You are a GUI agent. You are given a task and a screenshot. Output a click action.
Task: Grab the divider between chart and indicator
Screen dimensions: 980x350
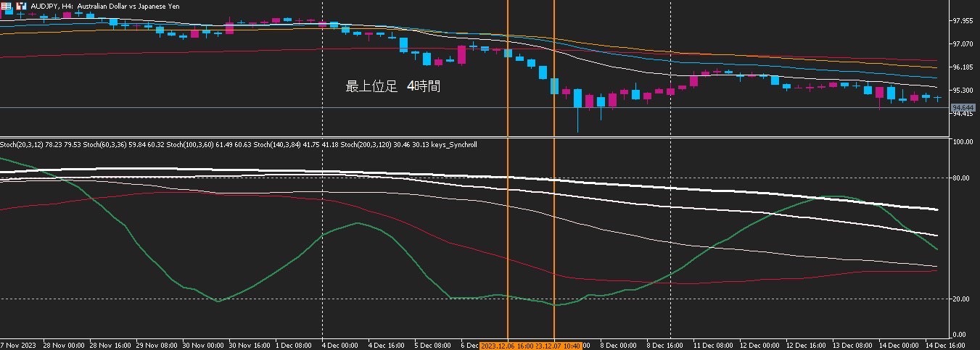[474, 137]
